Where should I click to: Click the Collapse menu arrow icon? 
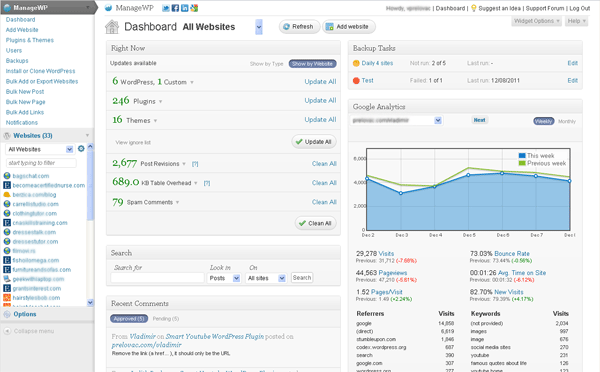pyautogui.click(x=7, y=331)
